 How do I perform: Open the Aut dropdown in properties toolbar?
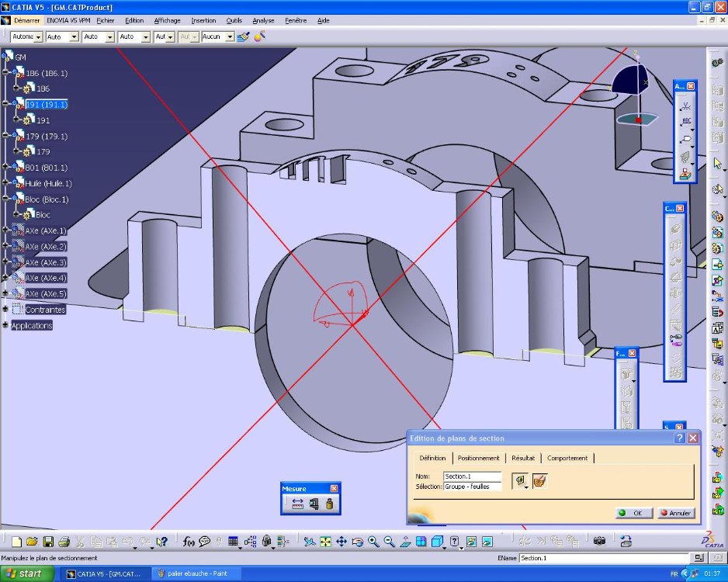pos(171,36)
